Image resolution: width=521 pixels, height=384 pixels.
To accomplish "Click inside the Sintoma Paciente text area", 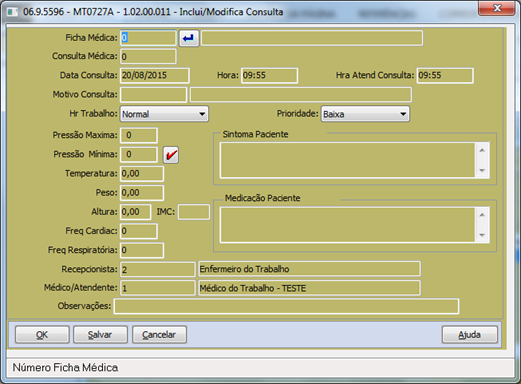I will (347, 160).
